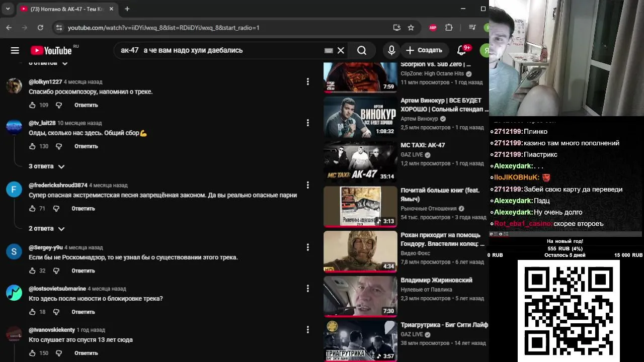Open Scorpion vs. Sub Zero video thumbnail
The height and width of the screenshot is (362, 644).
[x=360, y=77]
